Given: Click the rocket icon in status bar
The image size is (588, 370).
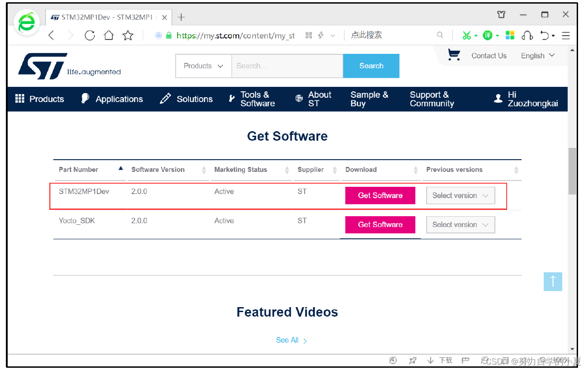Looking at the screenshot, I should (x=412, y=360).
